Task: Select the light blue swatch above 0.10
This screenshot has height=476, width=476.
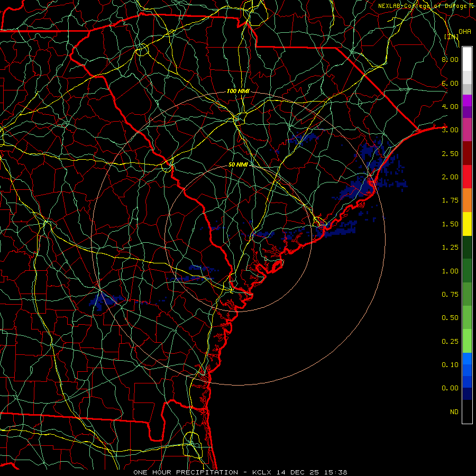Action: [x=467, y=359]
